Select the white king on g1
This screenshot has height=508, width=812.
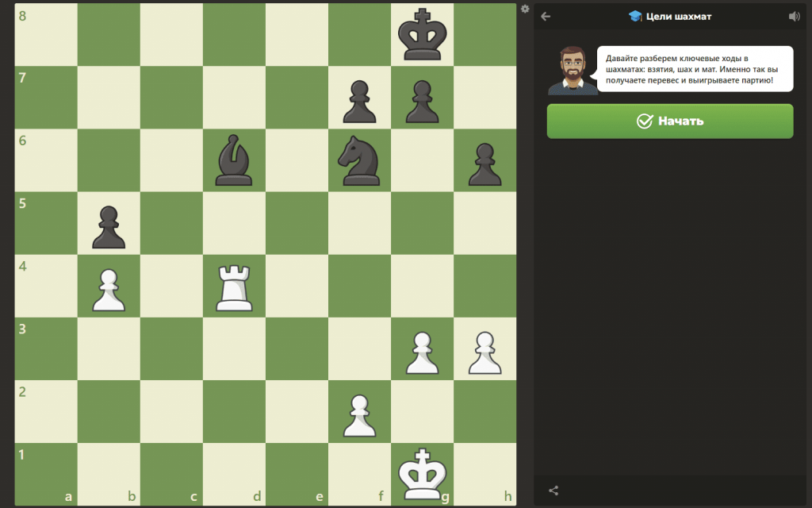(x=422, y=474)
